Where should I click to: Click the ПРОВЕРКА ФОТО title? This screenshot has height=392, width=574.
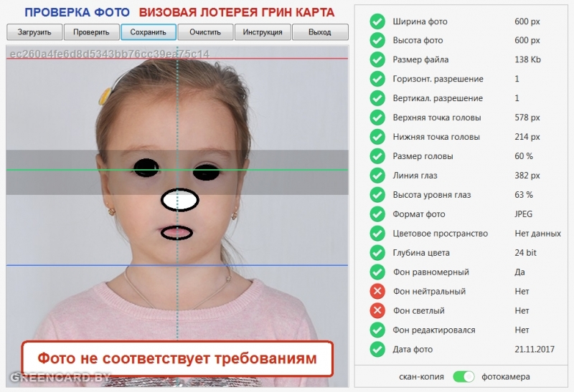(x=77, y=12)
